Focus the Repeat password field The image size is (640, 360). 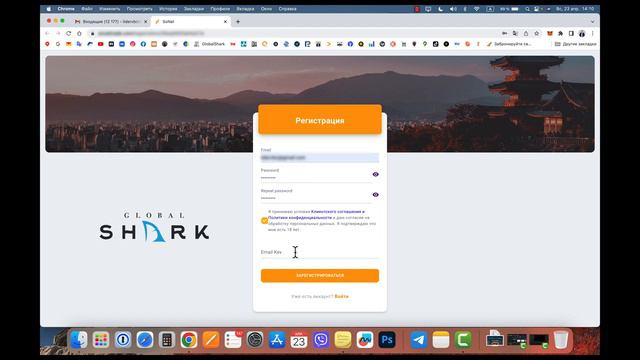click(316, 198)
